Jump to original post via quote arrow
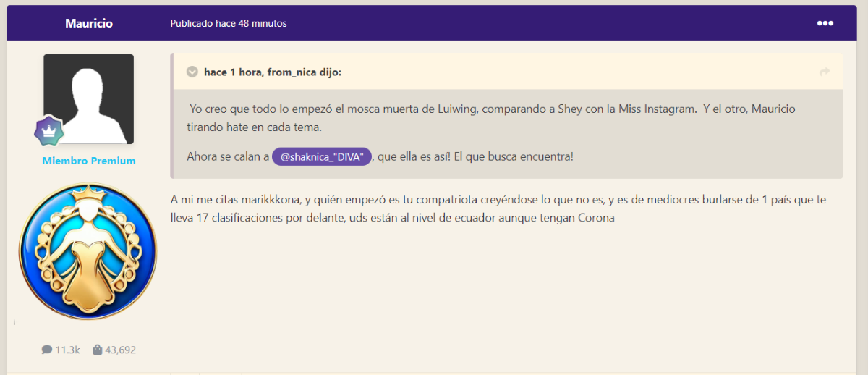 pos(824,72)
